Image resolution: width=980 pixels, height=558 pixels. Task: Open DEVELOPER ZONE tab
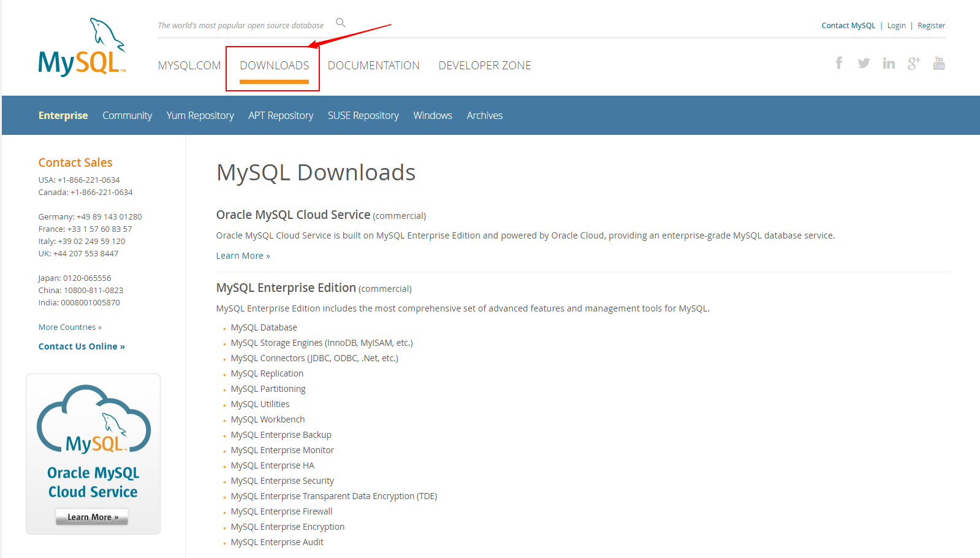(x=485, y=66)
